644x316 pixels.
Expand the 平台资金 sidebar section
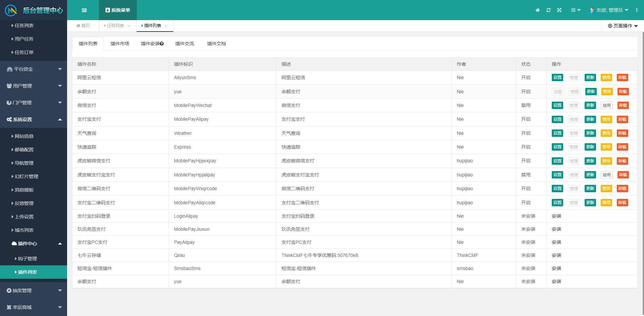[34, 69]
